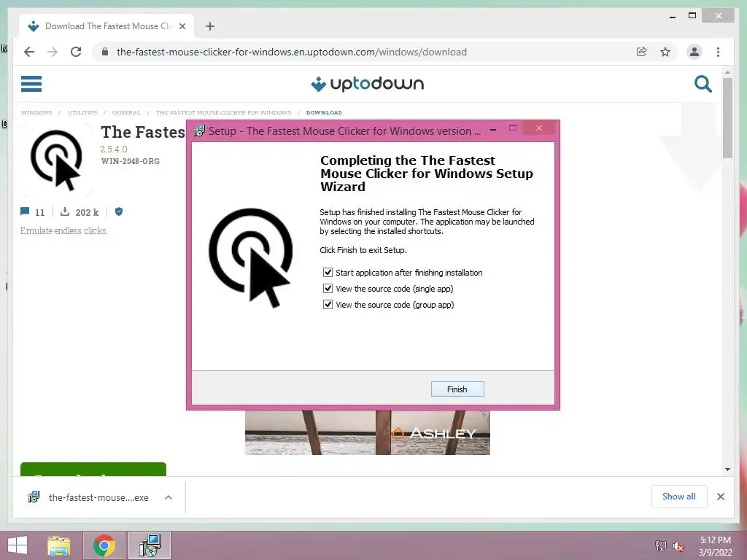747x560 pixels.
Task: Click the page vertical scrollbar thumb
Action: pyautogui.click(x=727, y=118)
